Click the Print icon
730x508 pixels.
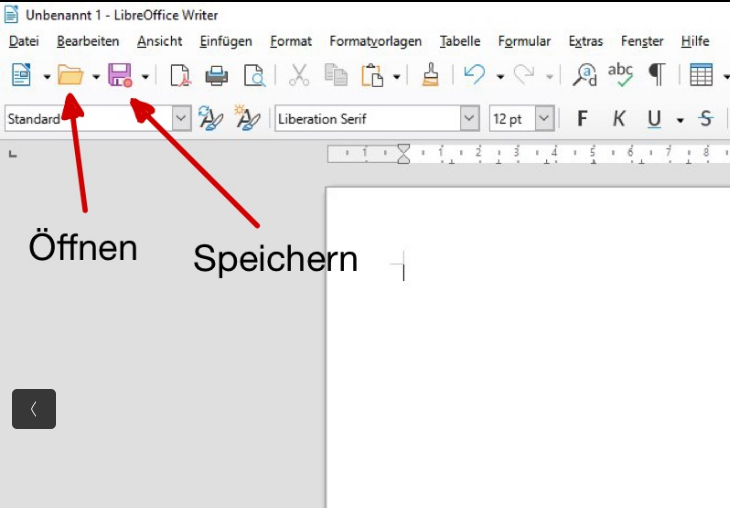click(216, 75)
